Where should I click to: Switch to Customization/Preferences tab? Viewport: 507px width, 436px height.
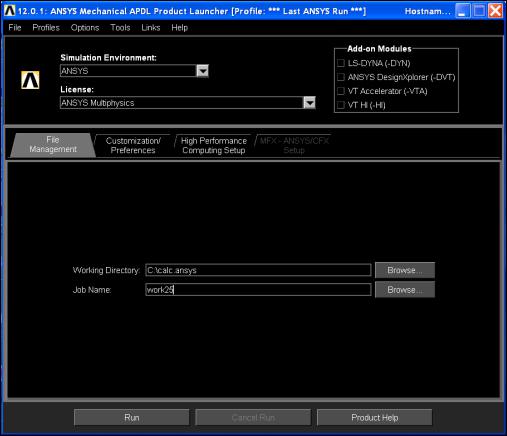133,145
